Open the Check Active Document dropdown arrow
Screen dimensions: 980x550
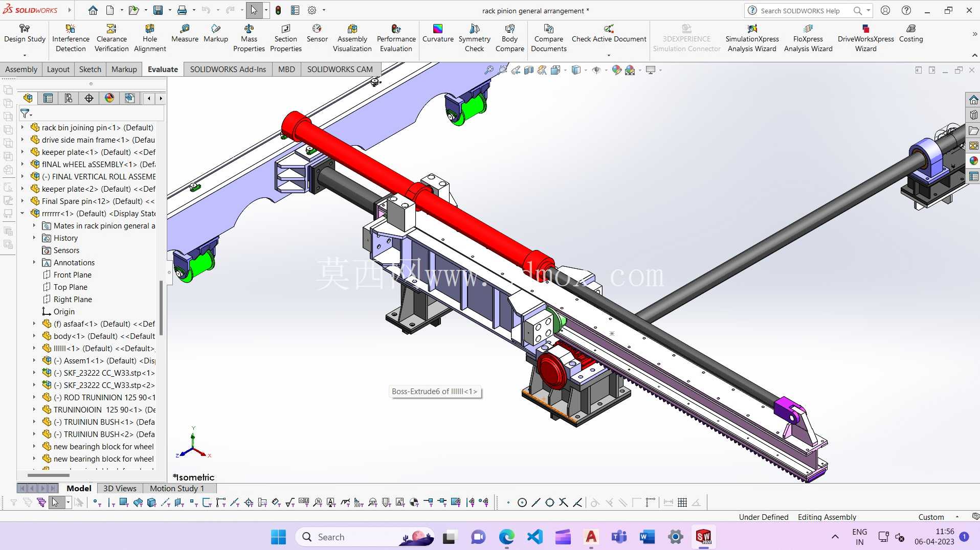609,55
